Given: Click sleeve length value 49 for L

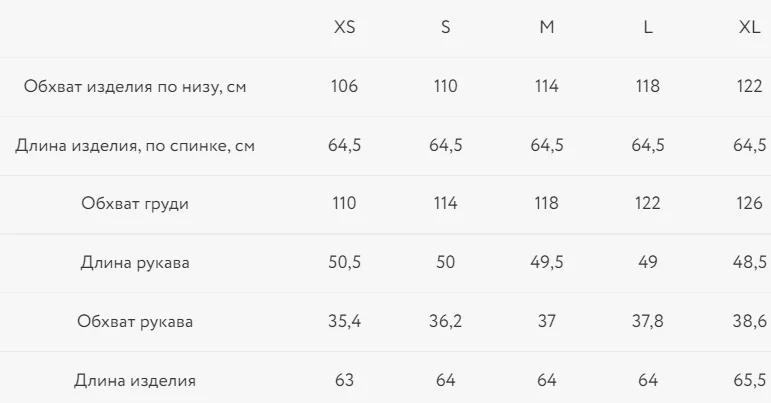Looking at the screenshot, I should pos(648,262).
